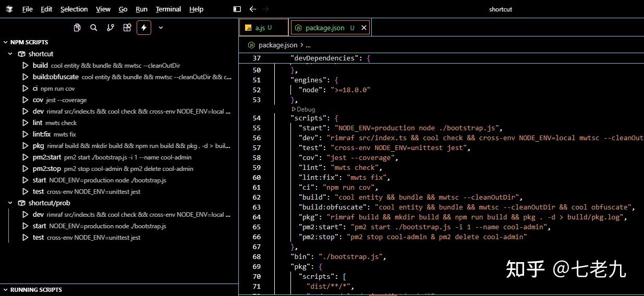Open the Selection menu
This screenshot has width=644, height=296.
[74, 9]
